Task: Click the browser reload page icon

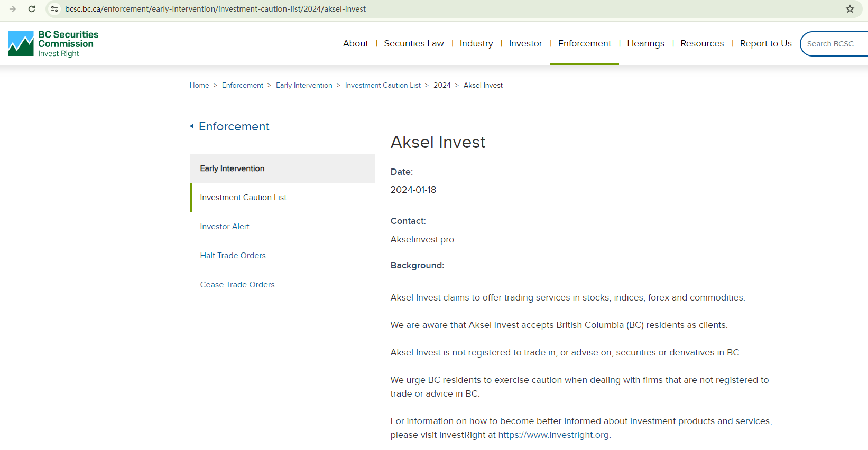Action: tap(32, 9)
